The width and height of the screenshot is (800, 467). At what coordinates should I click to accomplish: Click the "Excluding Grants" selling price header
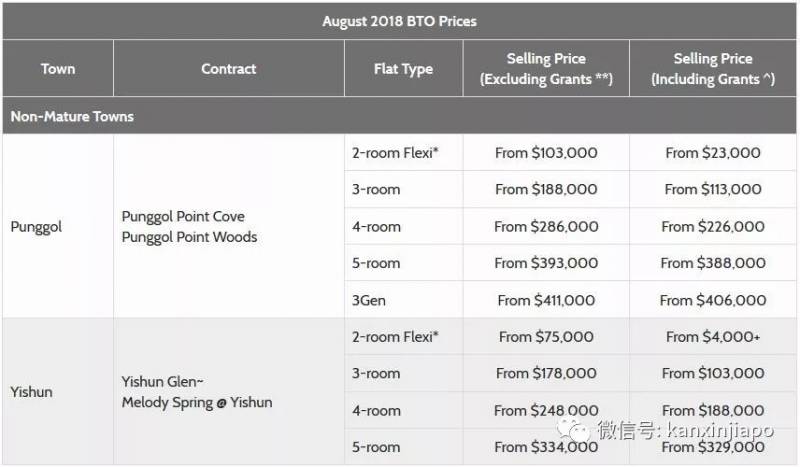tap(546, 69)
